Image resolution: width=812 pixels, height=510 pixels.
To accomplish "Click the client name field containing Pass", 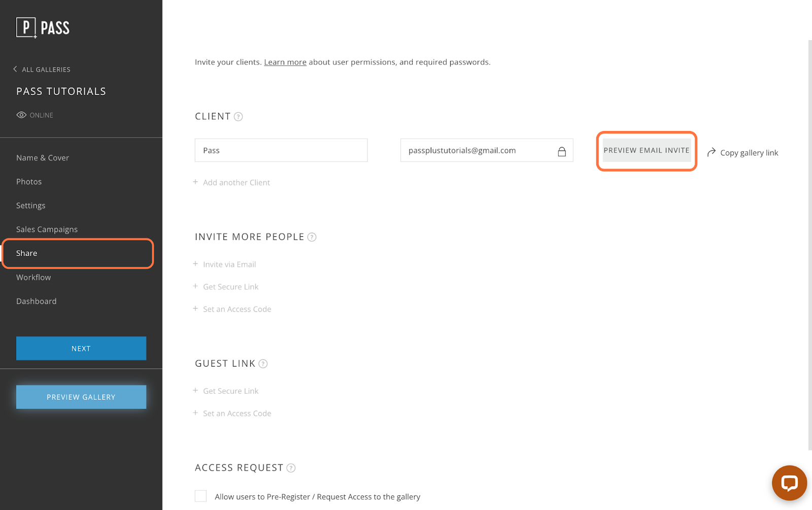I will [281, 150].
